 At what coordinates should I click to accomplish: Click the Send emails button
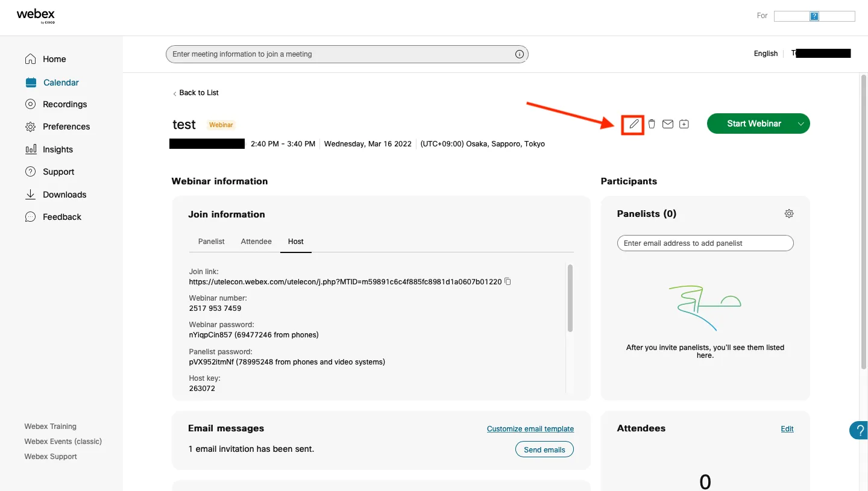click(x=544, y=449)
